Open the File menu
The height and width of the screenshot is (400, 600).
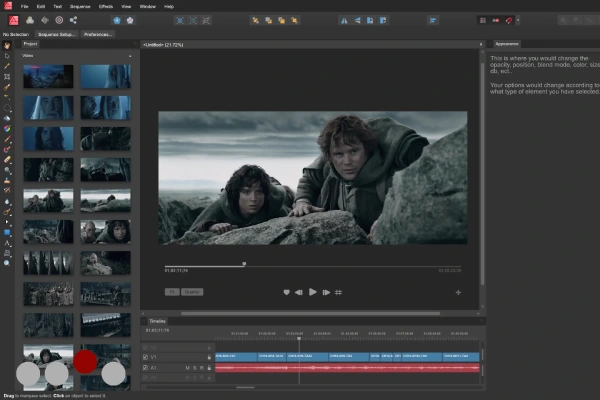[x=24, y=7]
